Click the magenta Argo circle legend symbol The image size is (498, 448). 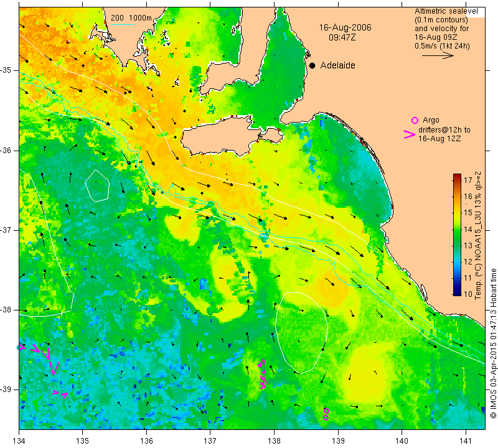click(415, 120)
